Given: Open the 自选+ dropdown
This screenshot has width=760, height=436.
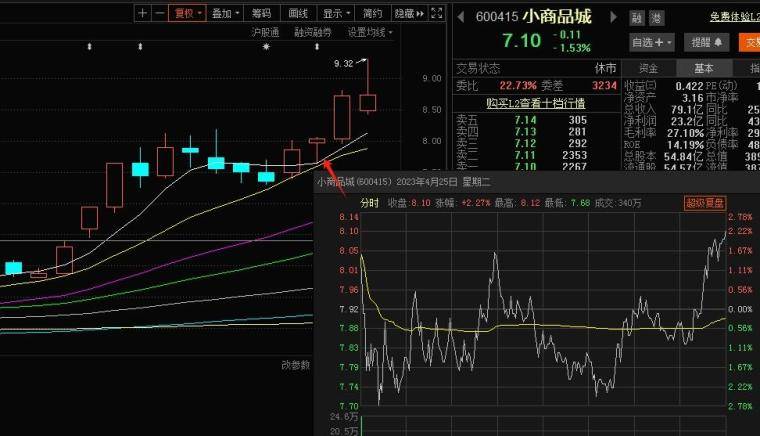Looking at the screenshot, I should tap(652, 43).
